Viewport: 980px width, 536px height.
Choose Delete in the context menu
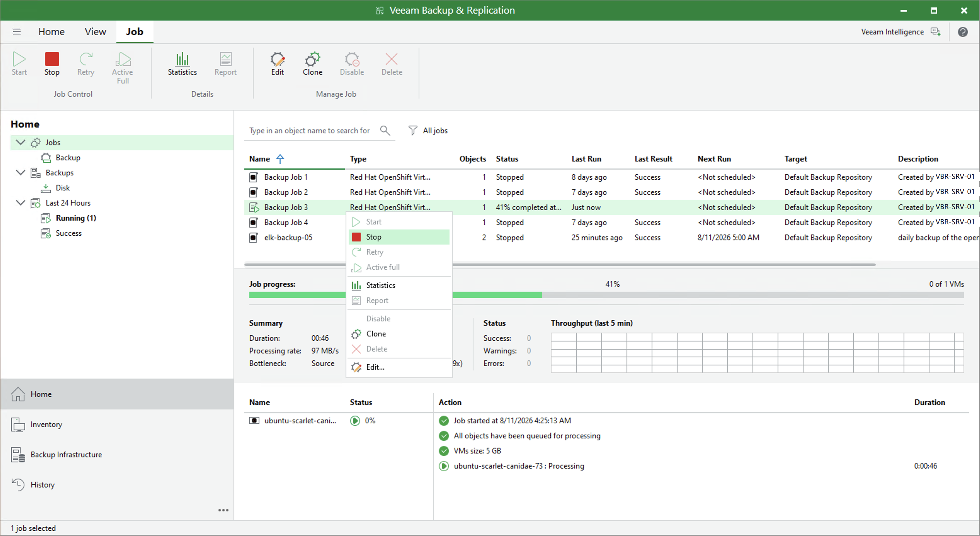399,349
